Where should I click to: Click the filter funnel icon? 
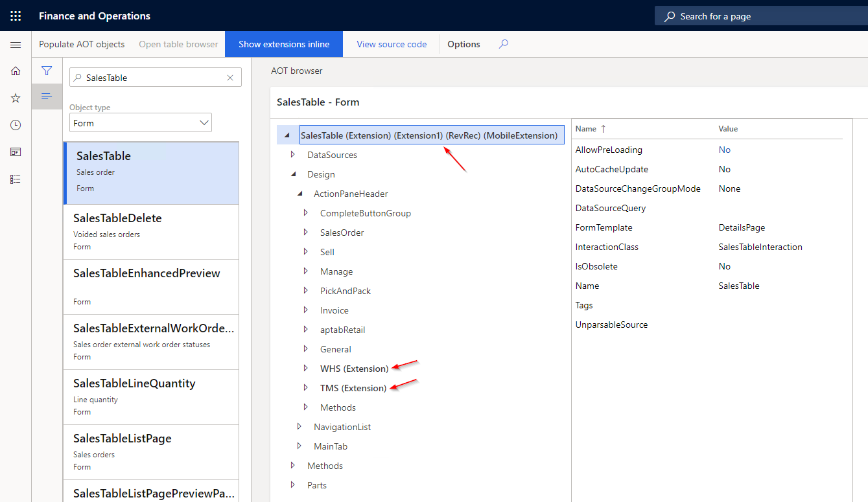[47, 71]
